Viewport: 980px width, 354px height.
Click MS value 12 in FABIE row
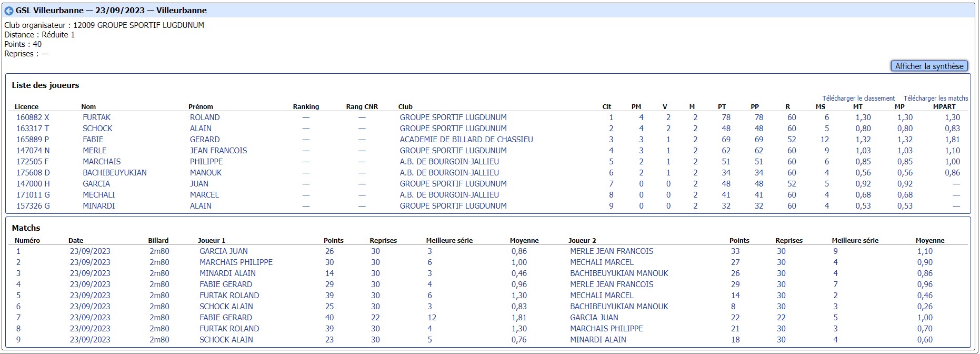pyautogui.click(x=824, y=140)
